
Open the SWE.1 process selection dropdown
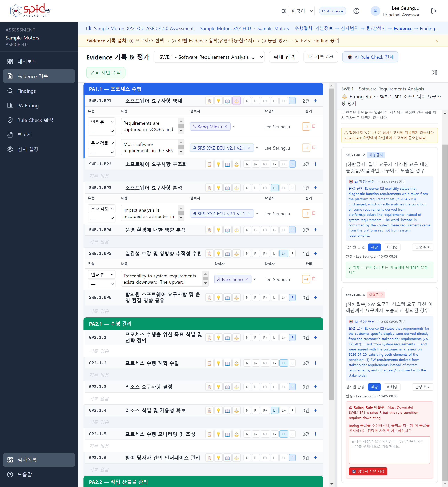click(209, 57)
